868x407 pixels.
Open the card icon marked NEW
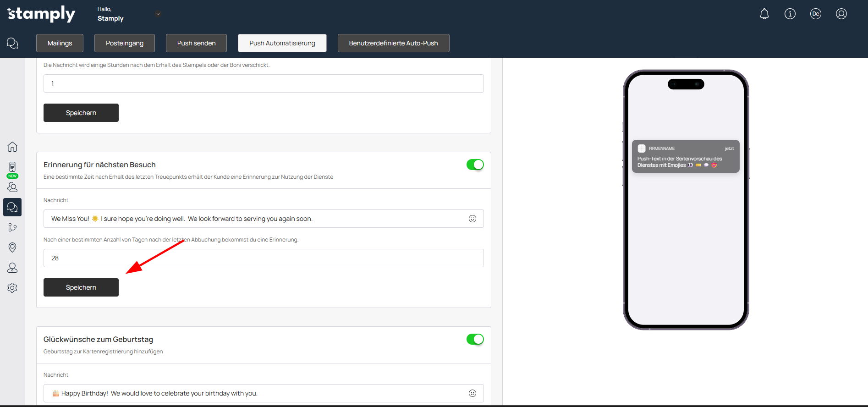click(12, 168)
